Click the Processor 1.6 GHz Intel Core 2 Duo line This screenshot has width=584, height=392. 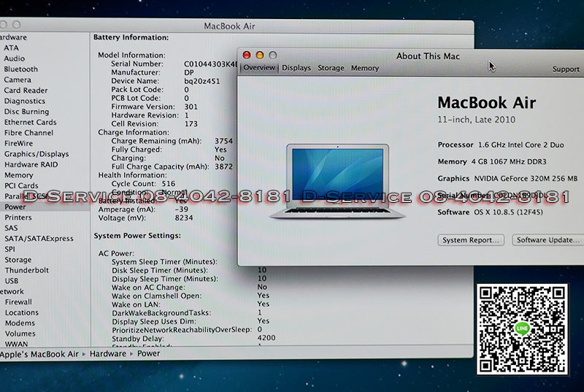point(501,145)
